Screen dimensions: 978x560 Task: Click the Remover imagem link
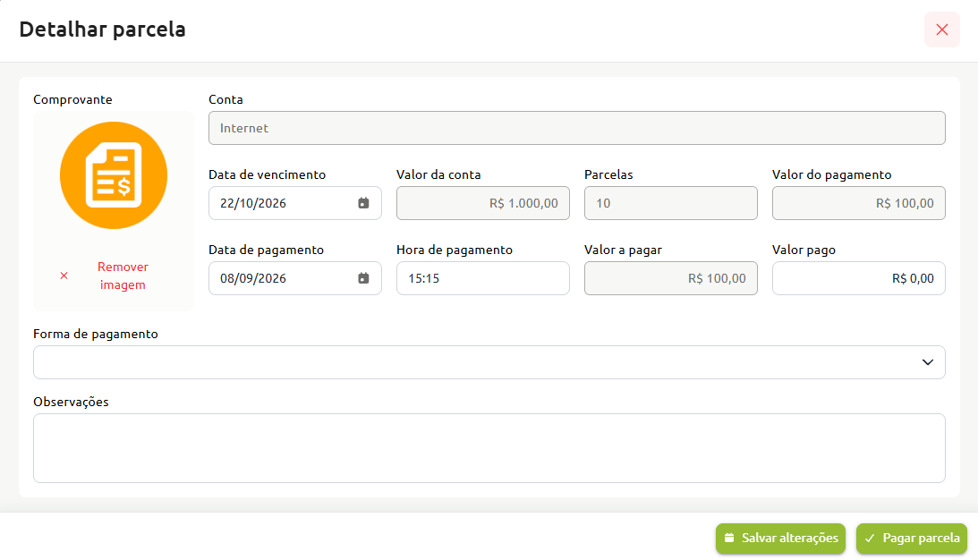(x=123, y=276)
